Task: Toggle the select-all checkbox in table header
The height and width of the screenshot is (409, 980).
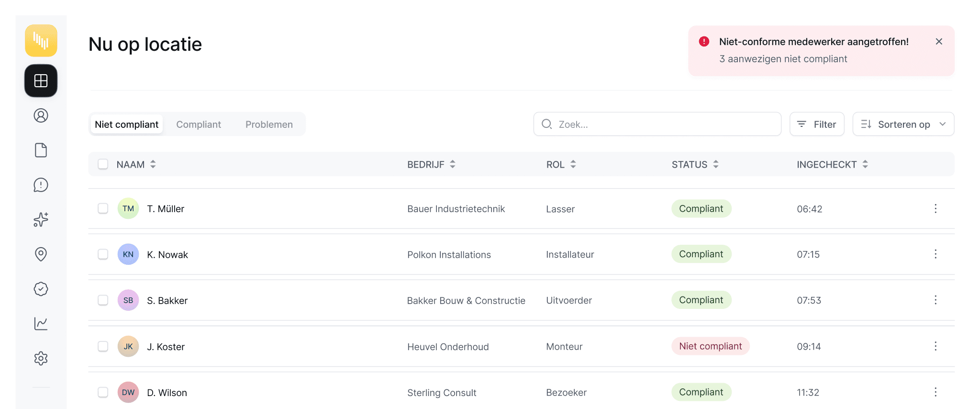Action: click(x=103, y=164)
